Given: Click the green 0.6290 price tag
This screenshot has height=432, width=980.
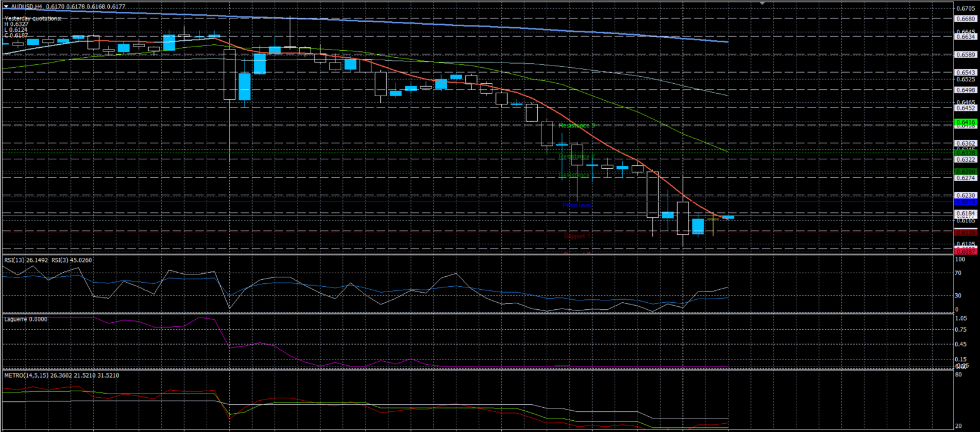Looking at the screenshot, I should tap(966, 172).
